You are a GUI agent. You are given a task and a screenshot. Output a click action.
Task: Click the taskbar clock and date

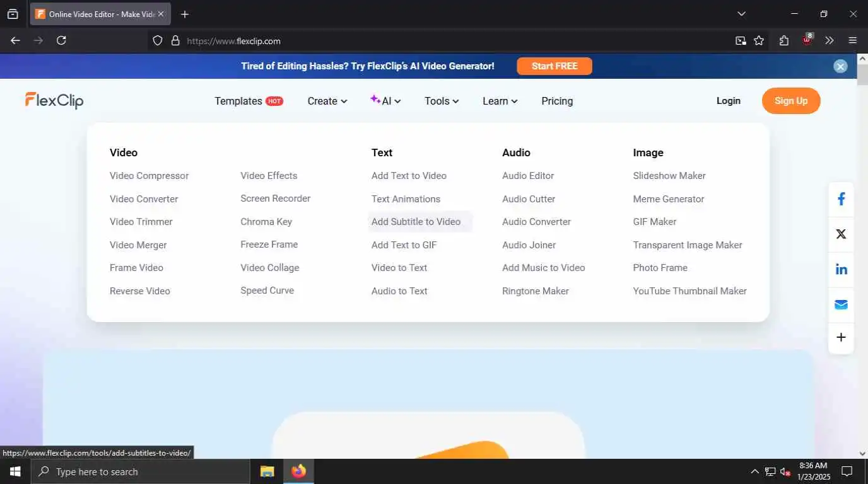pos(812,471)
